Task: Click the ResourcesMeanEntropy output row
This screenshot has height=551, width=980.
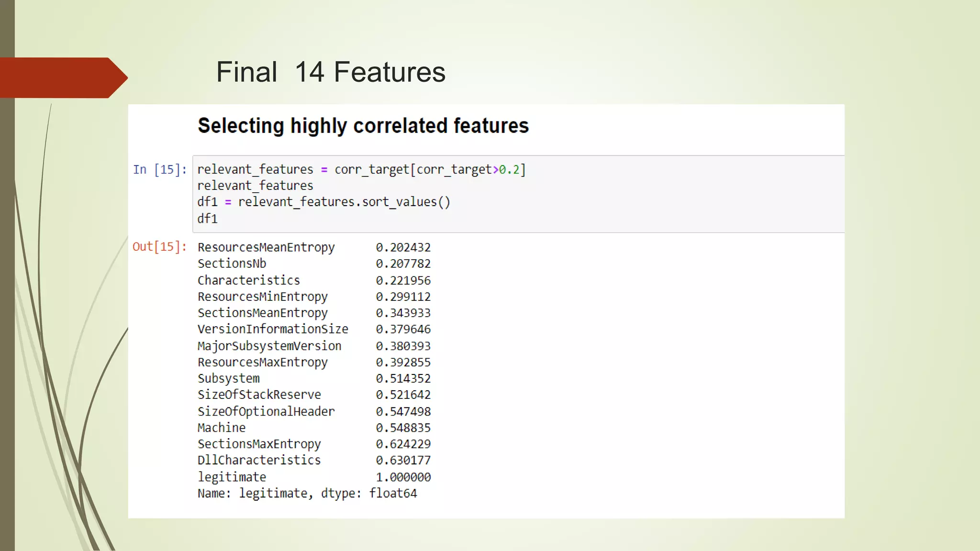Action: point(266,247)
